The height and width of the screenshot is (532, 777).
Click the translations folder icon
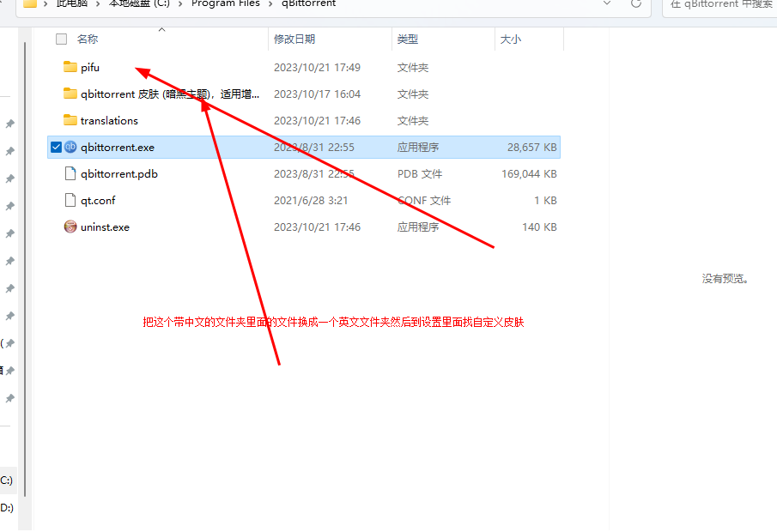point(70,121)
